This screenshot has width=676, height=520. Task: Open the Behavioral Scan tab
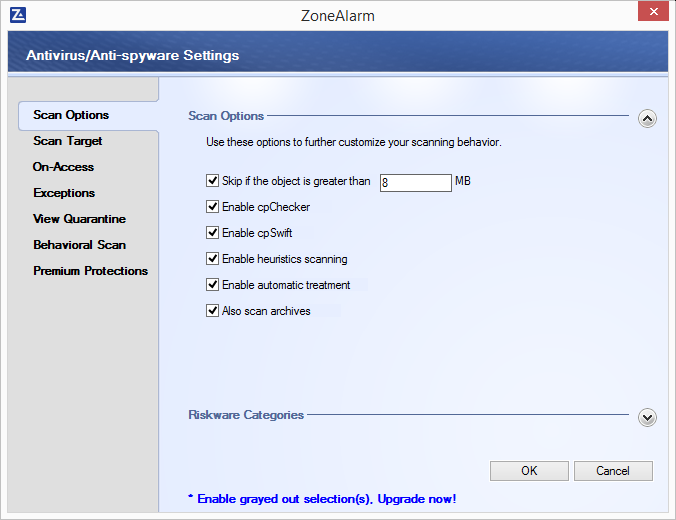pos(79,245)
